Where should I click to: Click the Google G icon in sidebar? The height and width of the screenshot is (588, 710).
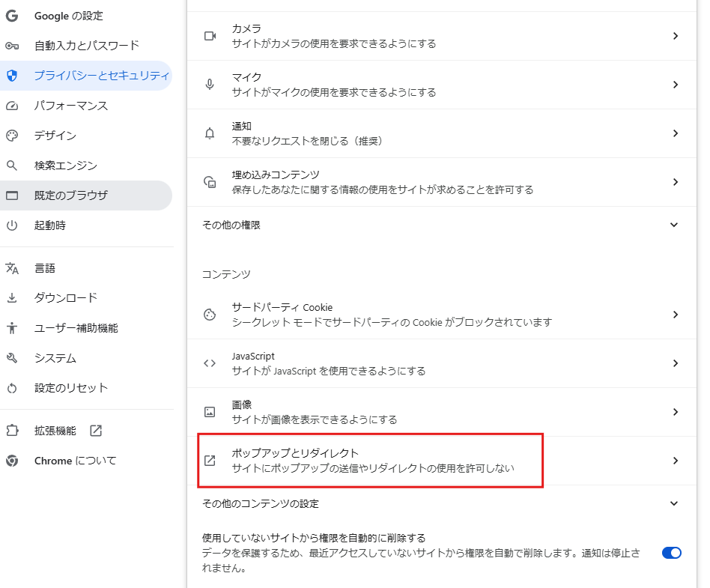click(12, 16)
